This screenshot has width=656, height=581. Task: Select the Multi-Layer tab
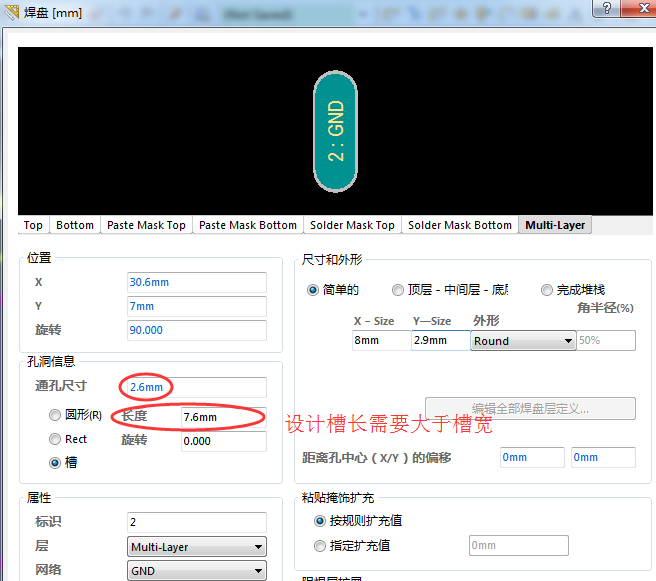(555, 225)
